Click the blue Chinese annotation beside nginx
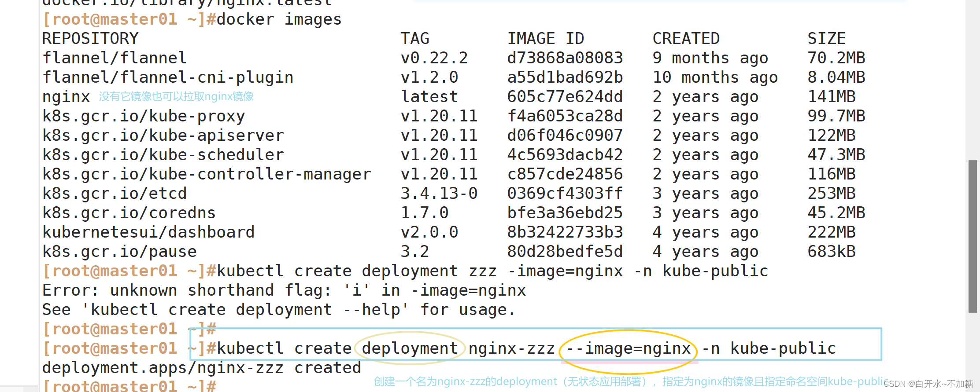The image size is (980, 392). coord(176,97)
